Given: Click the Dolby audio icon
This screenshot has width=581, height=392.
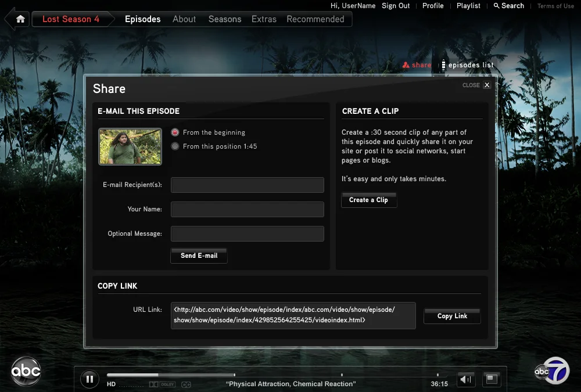Looking at the screenshot, I should [162, 384].
